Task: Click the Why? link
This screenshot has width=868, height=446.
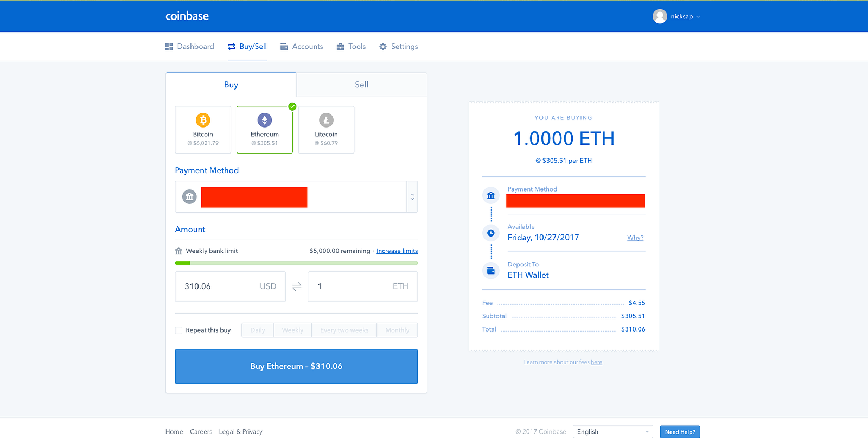Action: click(635, 238)
